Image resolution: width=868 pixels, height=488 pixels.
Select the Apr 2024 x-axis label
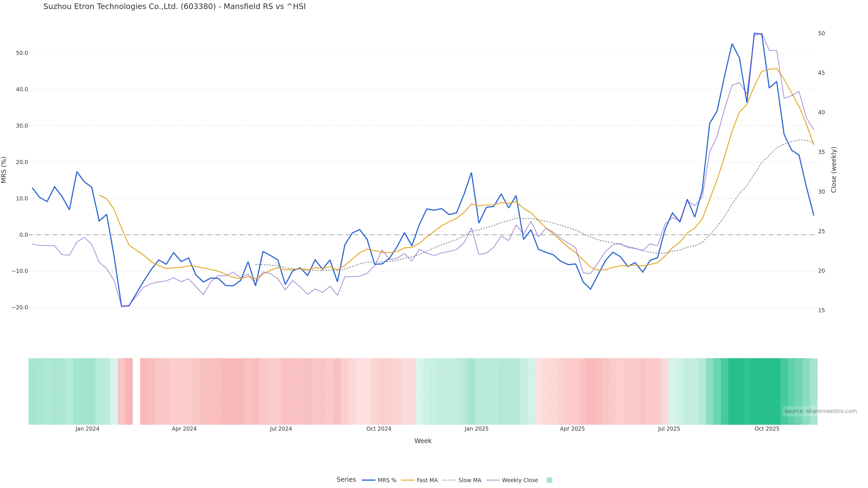184,429
